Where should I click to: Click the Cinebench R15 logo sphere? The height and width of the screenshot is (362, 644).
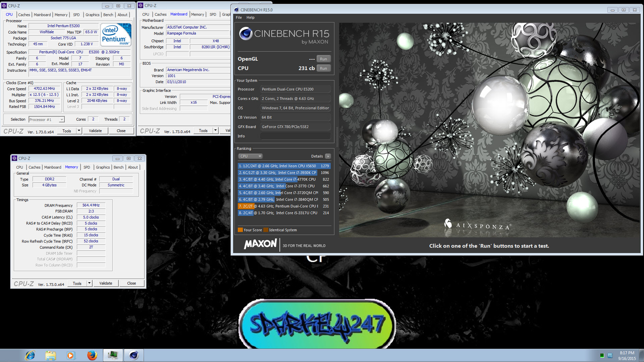click(246, 34)
